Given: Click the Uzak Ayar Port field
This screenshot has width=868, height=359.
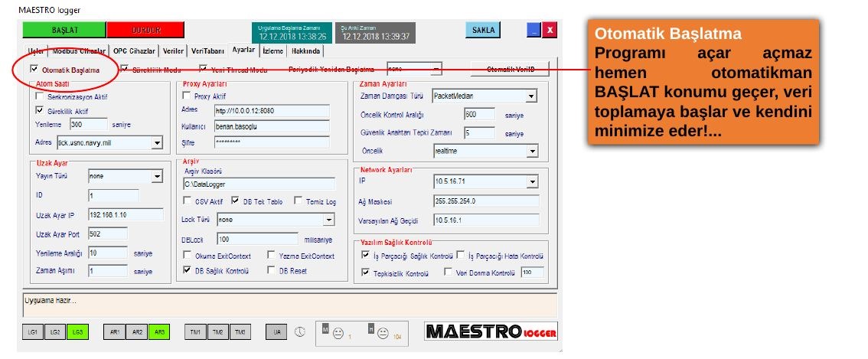Looking at the screenshot, I should click(107, 233).
